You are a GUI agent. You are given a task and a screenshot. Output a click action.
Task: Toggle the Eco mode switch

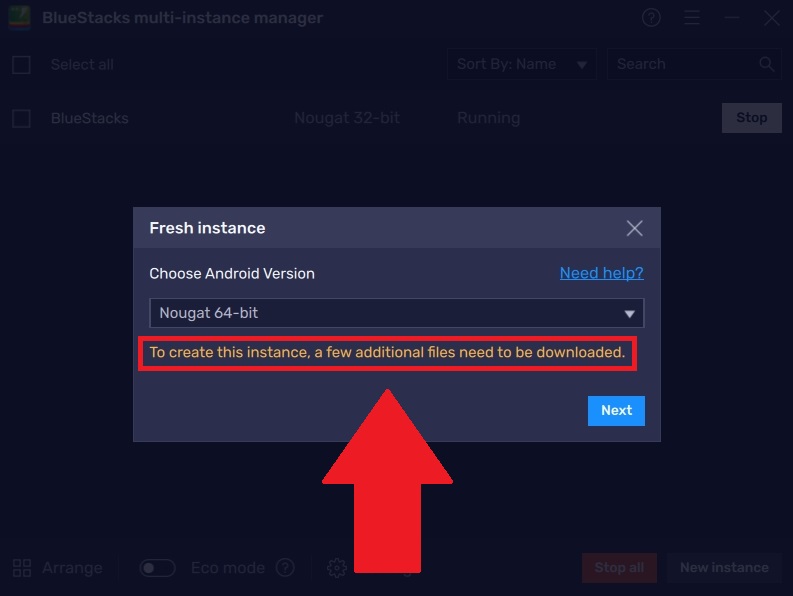click(x=157, y=568)
